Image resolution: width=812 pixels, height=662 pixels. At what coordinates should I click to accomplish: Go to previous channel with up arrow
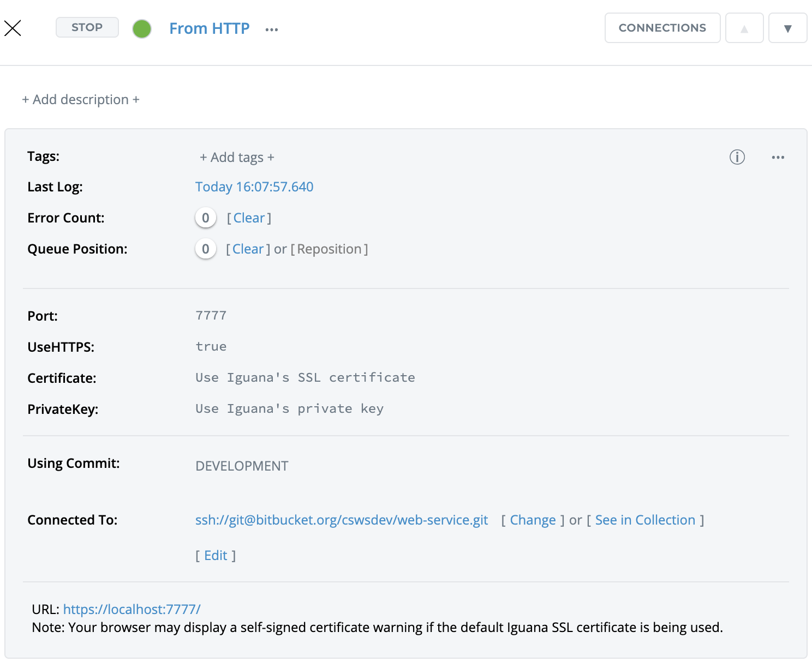(744, 28)
